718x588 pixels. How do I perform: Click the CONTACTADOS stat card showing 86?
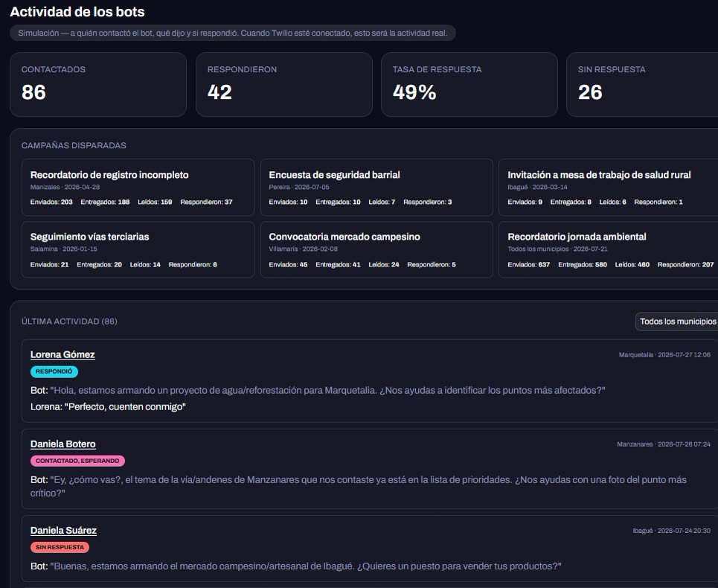click(98, 84)
